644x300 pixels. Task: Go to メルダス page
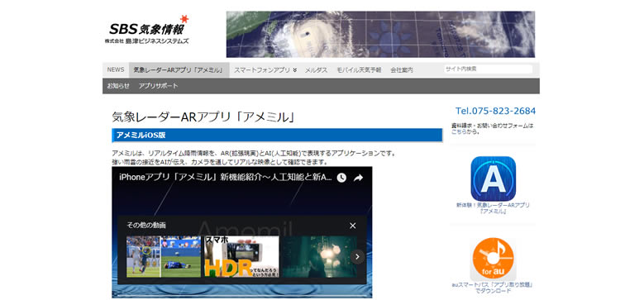pos(316,70)
